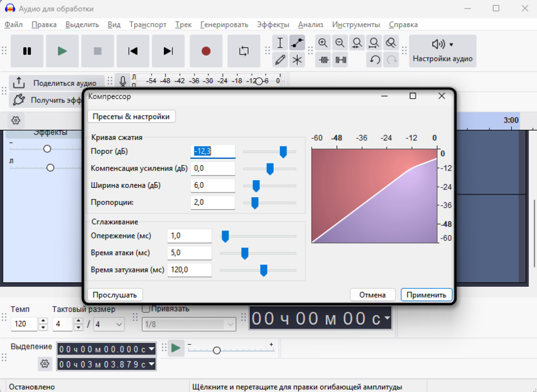This screenshot has width=537, height=392.
Task: Open the Эффекты menu
Action: tap(273, 25)
